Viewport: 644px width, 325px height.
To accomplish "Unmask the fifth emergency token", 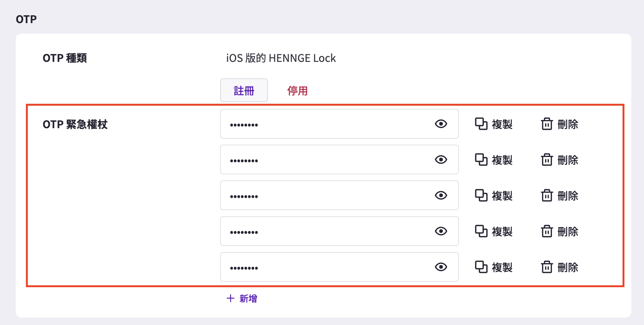I will (441, 267).
